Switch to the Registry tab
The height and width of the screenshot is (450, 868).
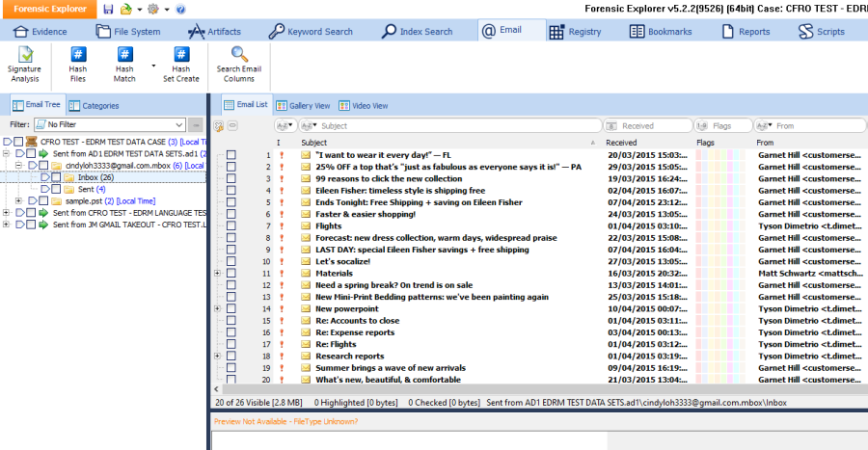click(575, 31)
